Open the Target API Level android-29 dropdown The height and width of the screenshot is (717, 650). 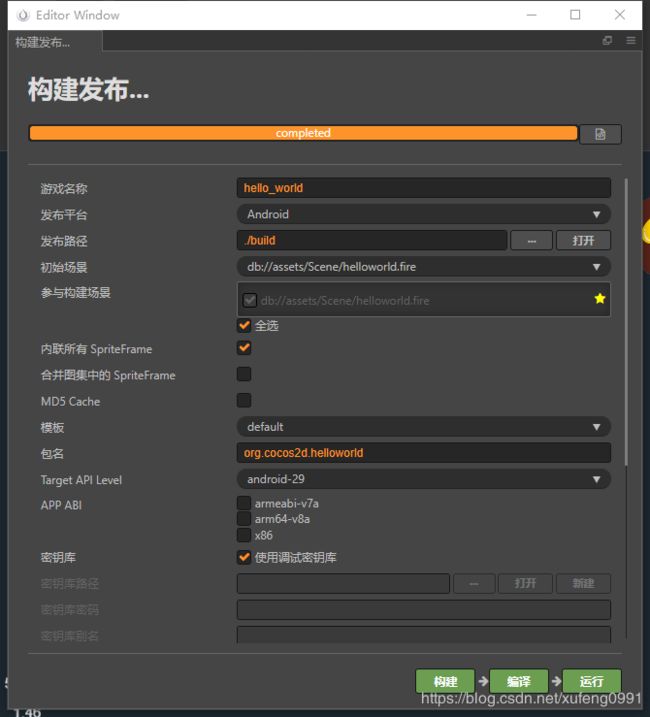click(x=424, y=479)
